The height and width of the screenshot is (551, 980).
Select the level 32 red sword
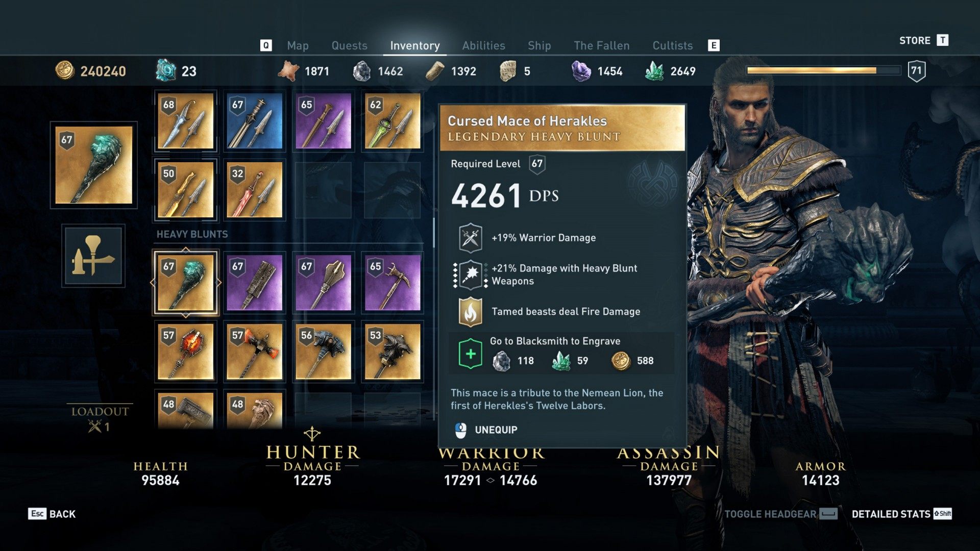[254, 190]
